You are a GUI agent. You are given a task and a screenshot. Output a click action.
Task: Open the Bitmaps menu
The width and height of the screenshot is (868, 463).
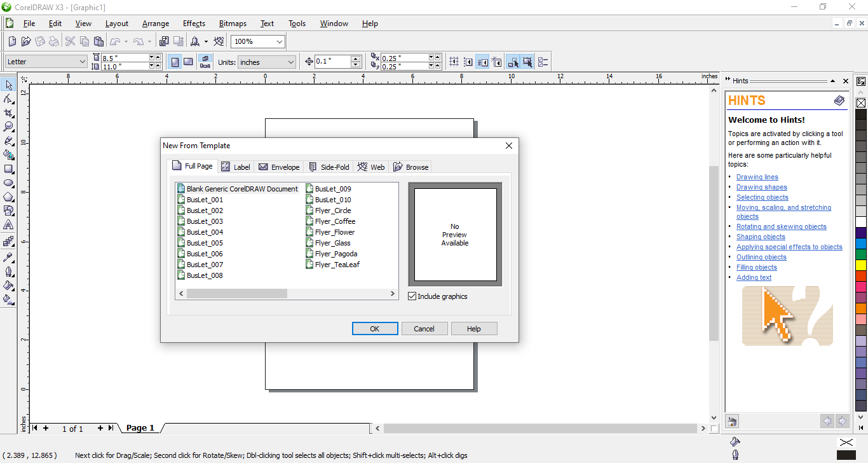(x=233, y=24)
